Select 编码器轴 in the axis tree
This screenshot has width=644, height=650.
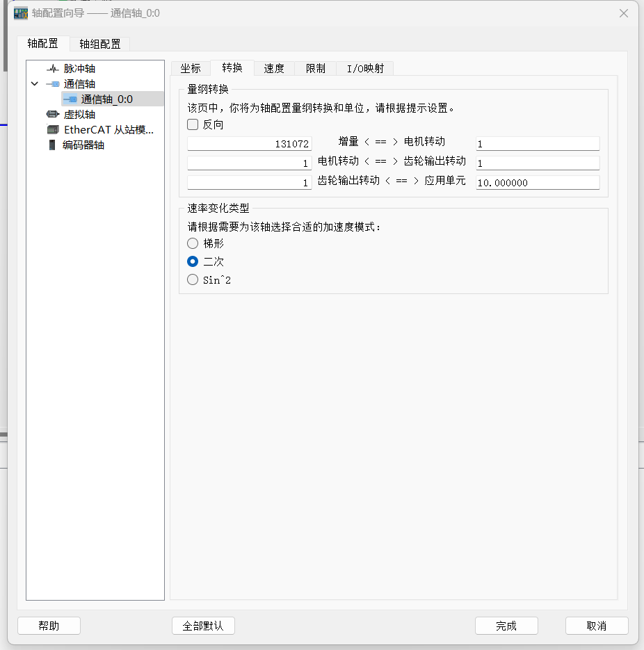coord(83,145)
